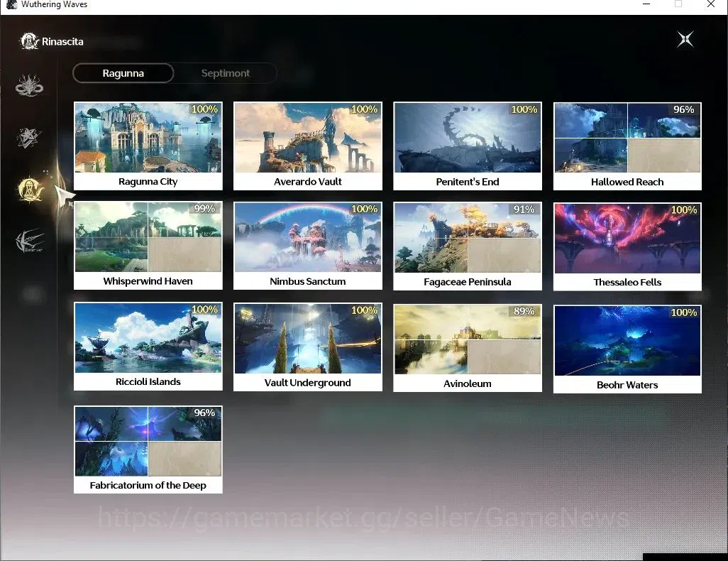Open the Fagaceae Peninsula area card
Viewport: 728px width, 561px height.
tap(468, 246)
